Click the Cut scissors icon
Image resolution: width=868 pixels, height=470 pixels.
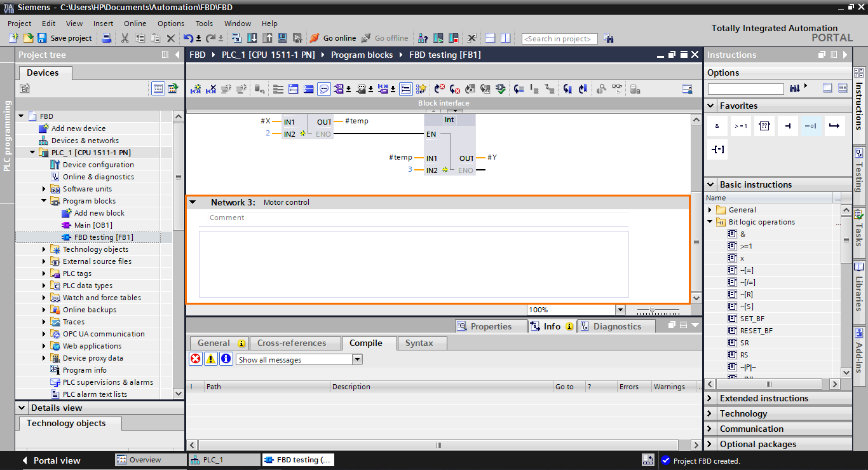coord(125,38)
